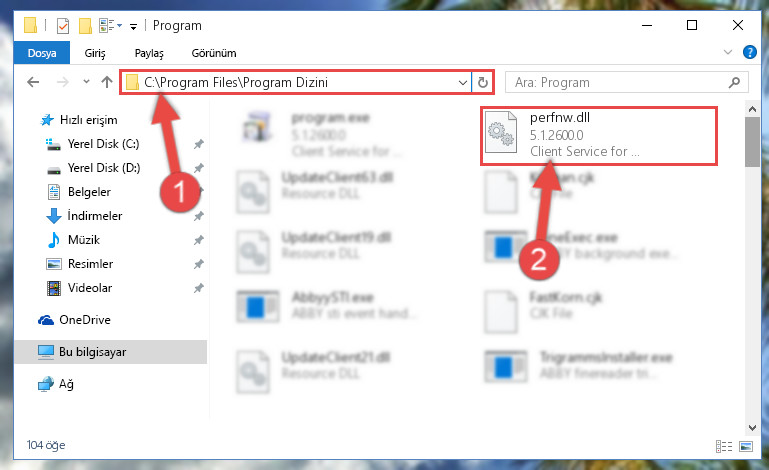Viewport: 769px width, 470px height.
Task: Switch to details view layout icon
Action: click(x=724, y=446)
